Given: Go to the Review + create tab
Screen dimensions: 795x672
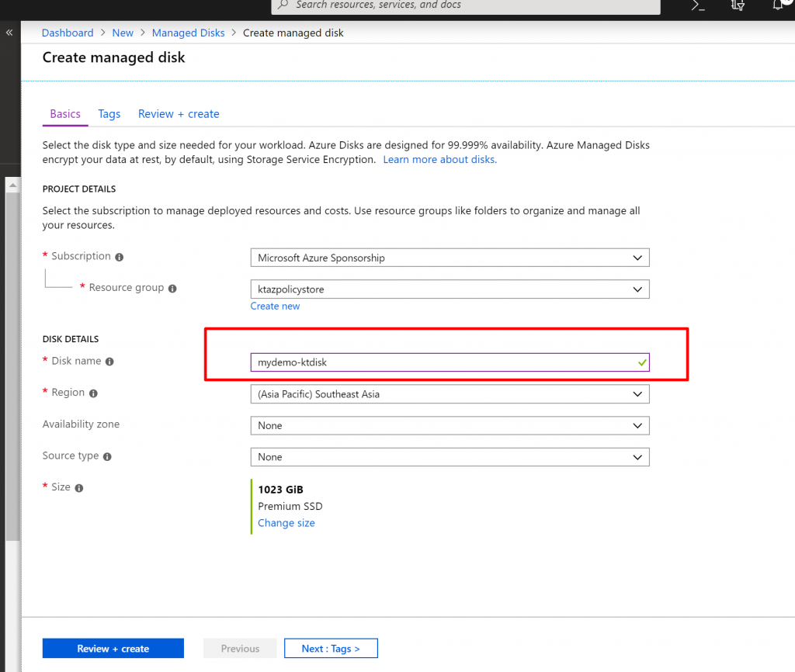Looking at the screenshot, I should pyautogui.click(x=179, y=114).
